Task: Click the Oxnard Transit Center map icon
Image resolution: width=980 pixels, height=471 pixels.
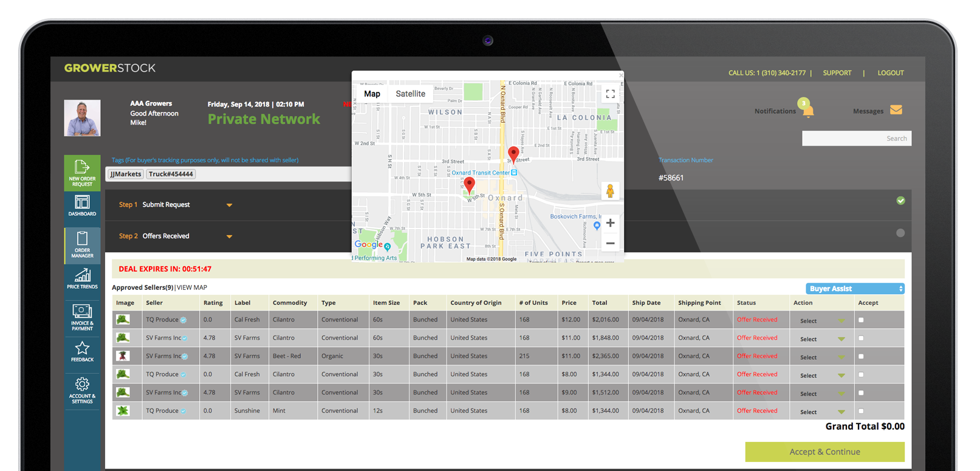Action: tap(514, 173)
